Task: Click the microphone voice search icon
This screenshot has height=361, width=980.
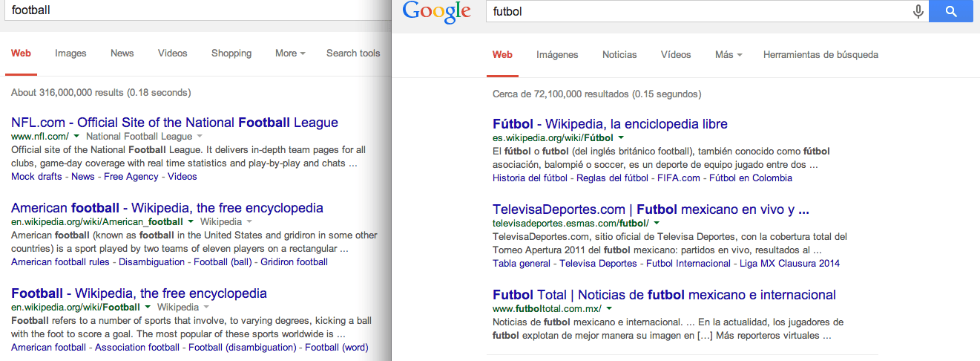Action: (918, 11)
